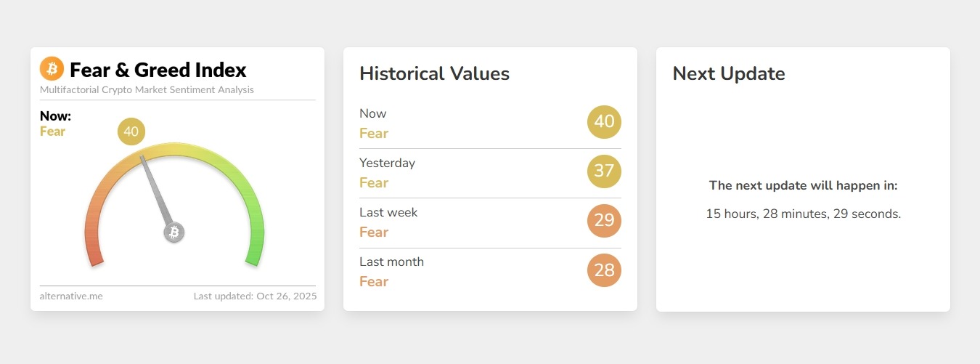The image size is (980, 364).
Task: Click the Last month value circle 28
Action: pos(604,270)
